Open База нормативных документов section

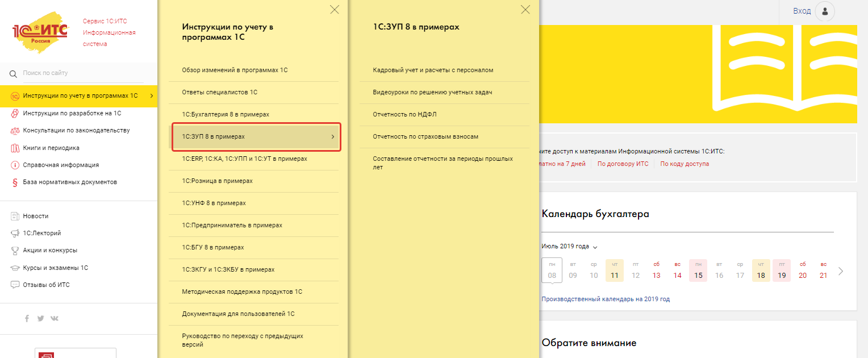coord(70,182)
